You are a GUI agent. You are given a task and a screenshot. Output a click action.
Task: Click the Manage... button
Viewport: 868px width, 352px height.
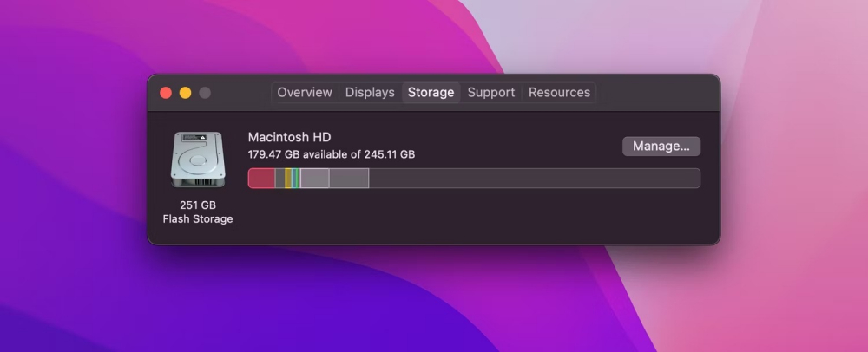point(661,146)
